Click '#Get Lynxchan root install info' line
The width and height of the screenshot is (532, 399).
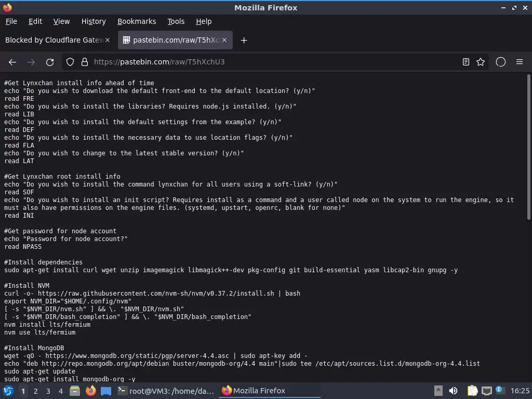pyautogui.click(x=62, y=177)
